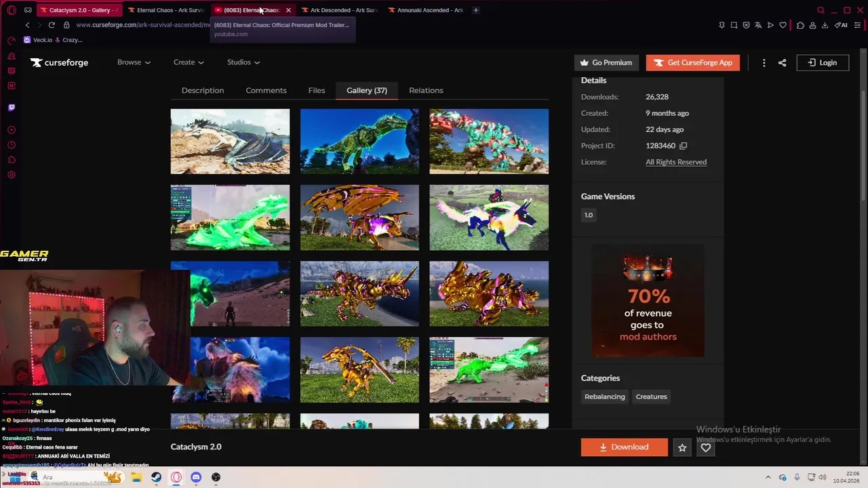Click the browser toolbar heart bookmark icon

click(x=783, y=25)
